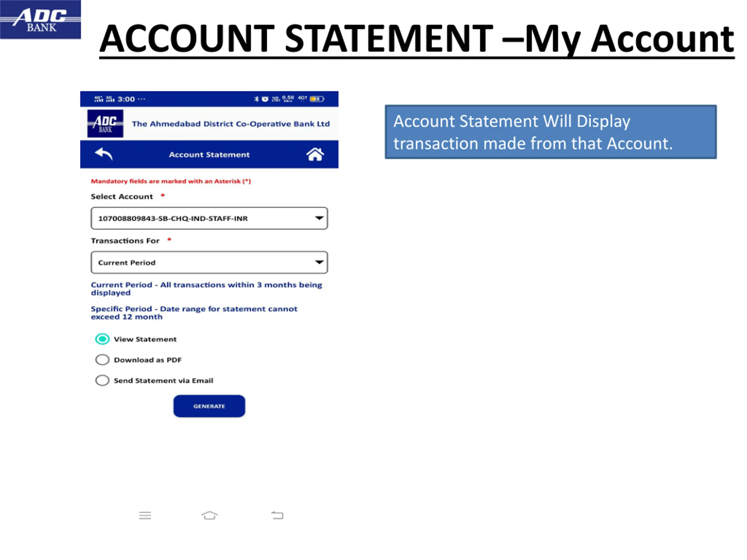Click ADC Bank logo at slide corner

(40, 20)
